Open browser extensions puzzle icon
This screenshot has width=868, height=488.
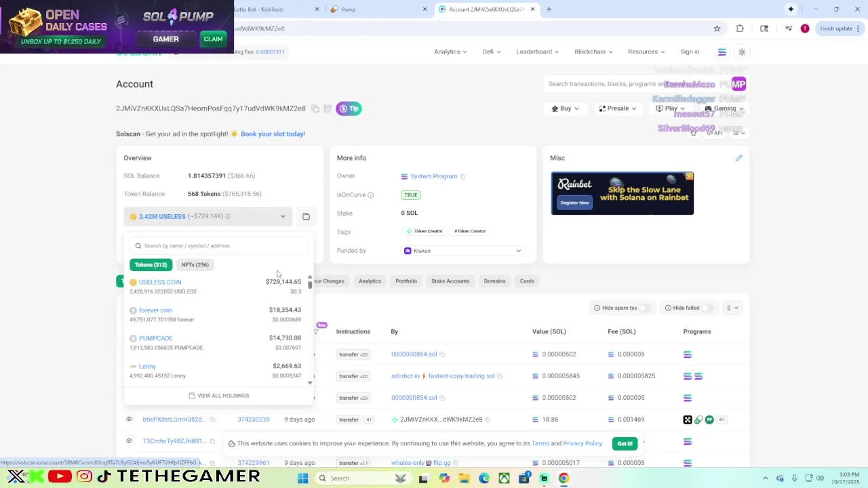pos(740,28)
